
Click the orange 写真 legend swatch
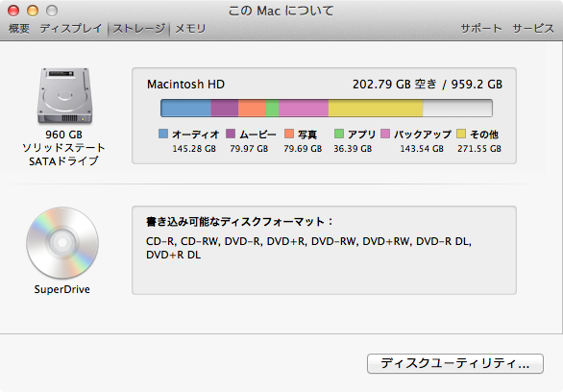[289, 134]
